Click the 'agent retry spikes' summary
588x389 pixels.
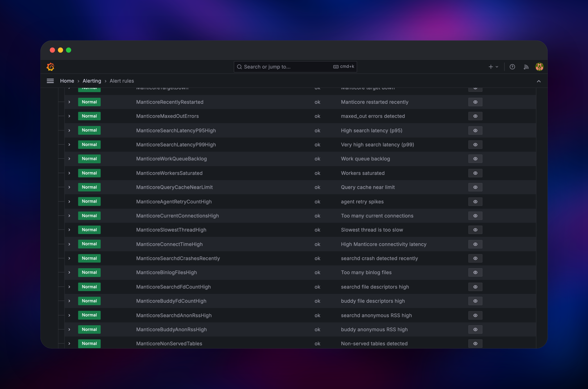pos(362,202)
